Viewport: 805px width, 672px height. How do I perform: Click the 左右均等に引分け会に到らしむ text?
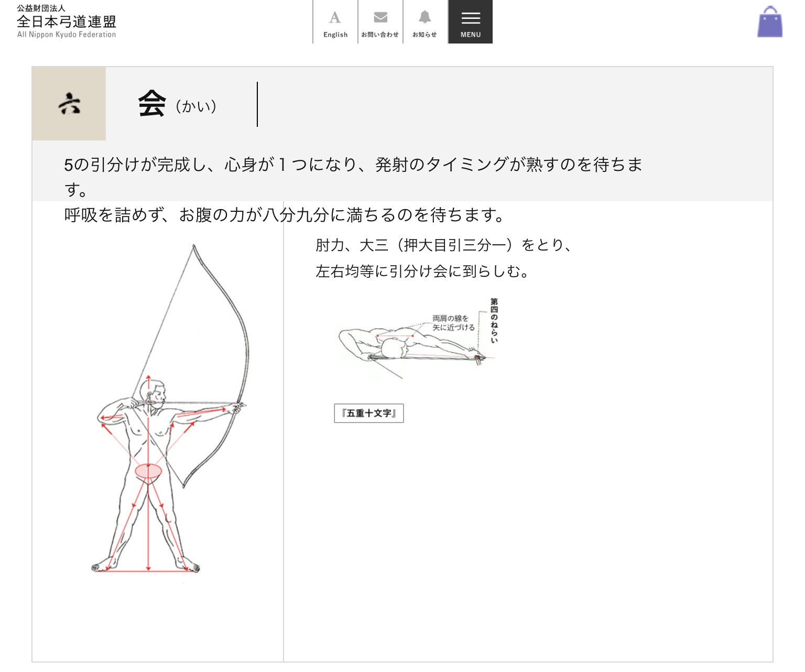[x=422, y=271]
